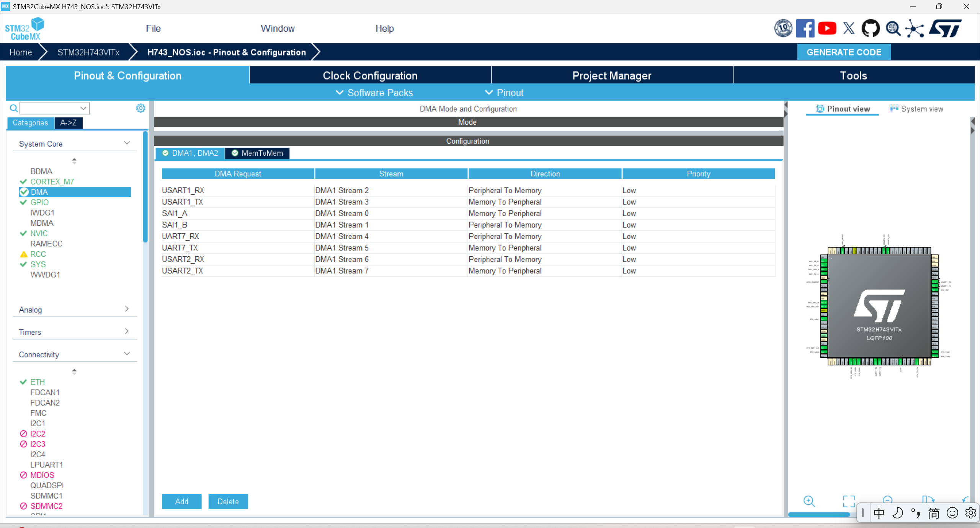This screenshot has width=980, height=528.
Task: Open the ST community network icon
Action: [915, 28]
